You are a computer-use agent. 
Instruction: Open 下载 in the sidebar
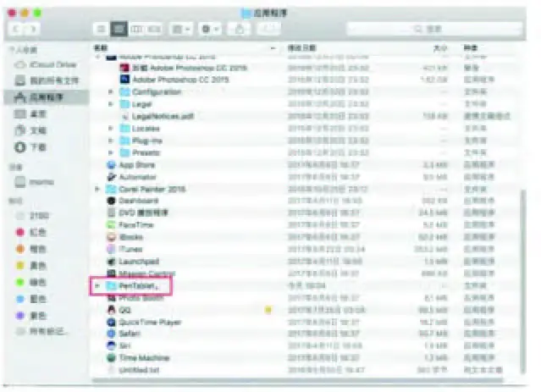point(30,147)
